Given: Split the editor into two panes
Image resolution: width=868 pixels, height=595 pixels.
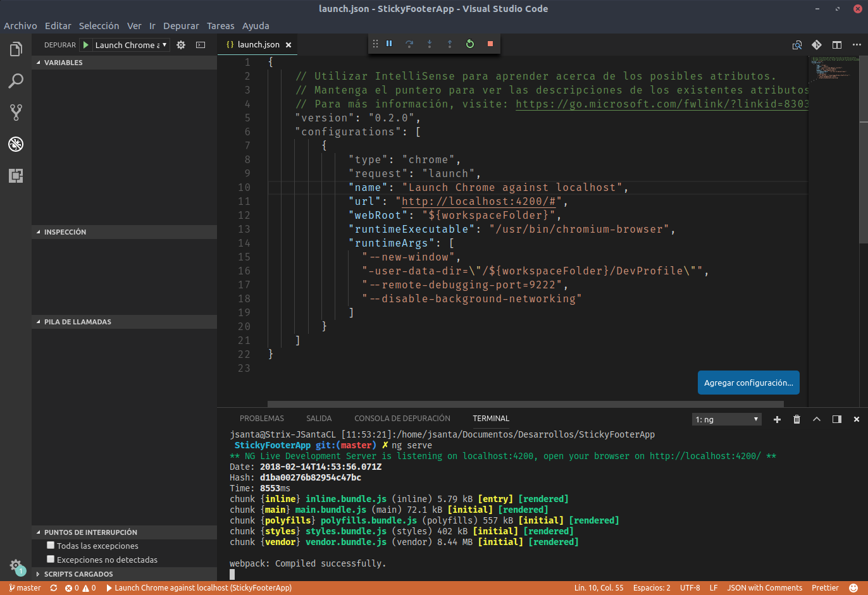Looking at the screenshot, I should 836,44.
